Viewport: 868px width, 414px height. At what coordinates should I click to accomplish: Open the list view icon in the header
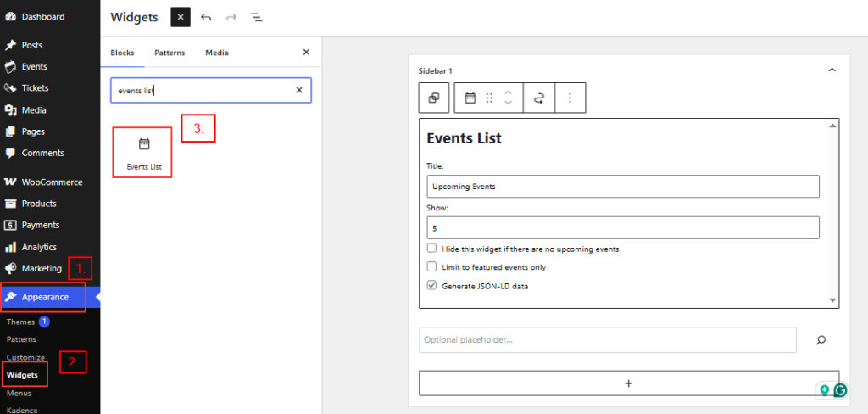pyautogui.click(x=256, y=17)
